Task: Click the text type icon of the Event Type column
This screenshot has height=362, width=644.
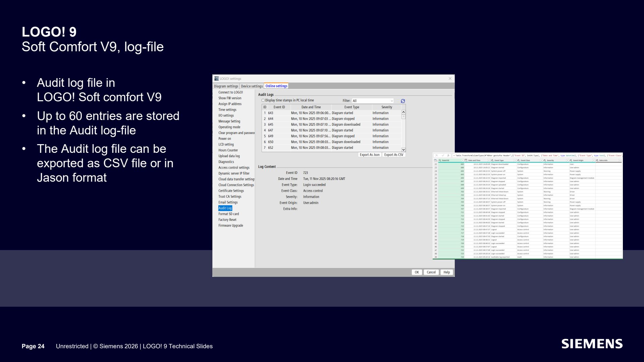Action: (492, 160)
